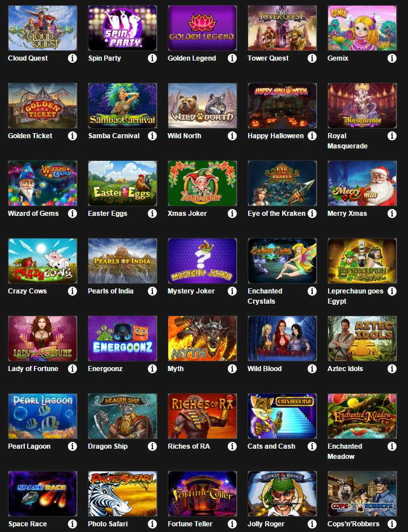408x532 pixels.
Task: Click info icon beside Aztec Idols
Action: (392, 369)
